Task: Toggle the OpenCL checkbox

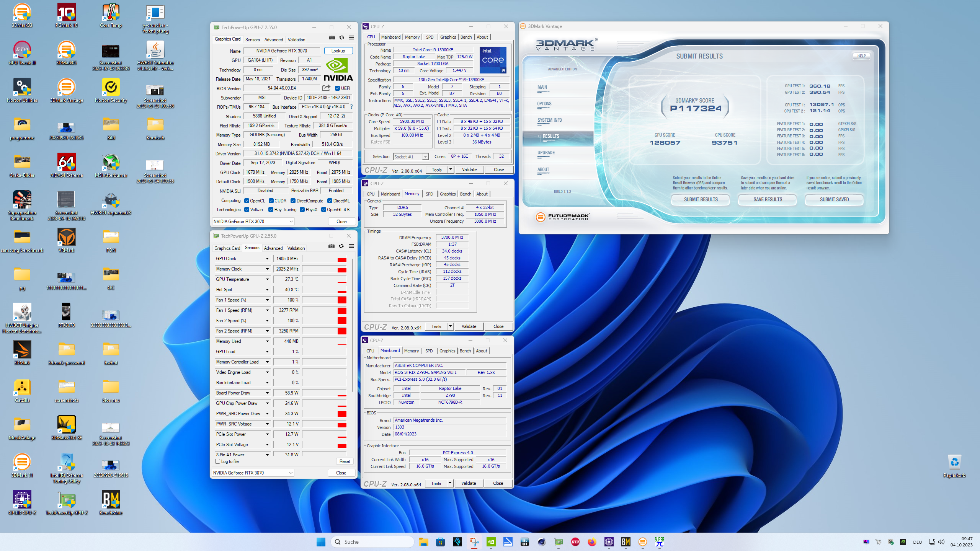Action: (247, 201)
